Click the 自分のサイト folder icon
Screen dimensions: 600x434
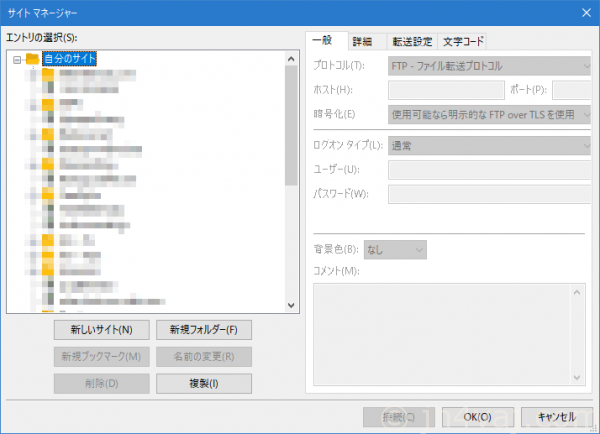(32, 59)
